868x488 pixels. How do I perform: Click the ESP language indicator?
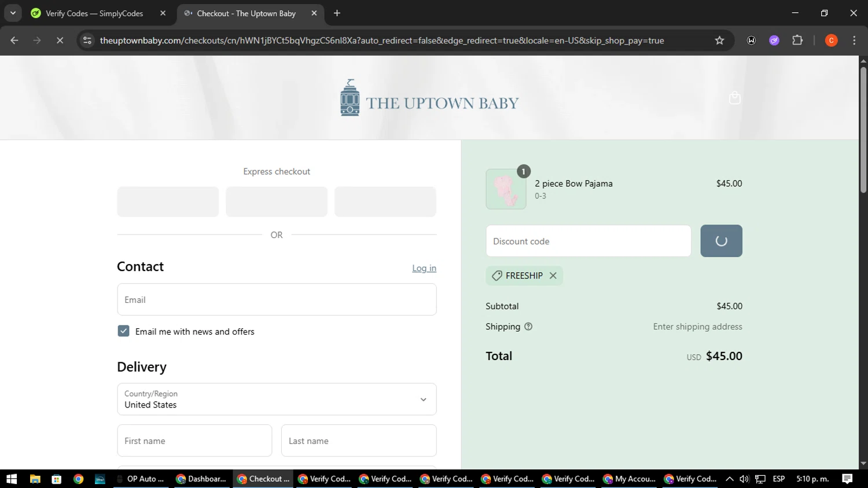point(779,479)
